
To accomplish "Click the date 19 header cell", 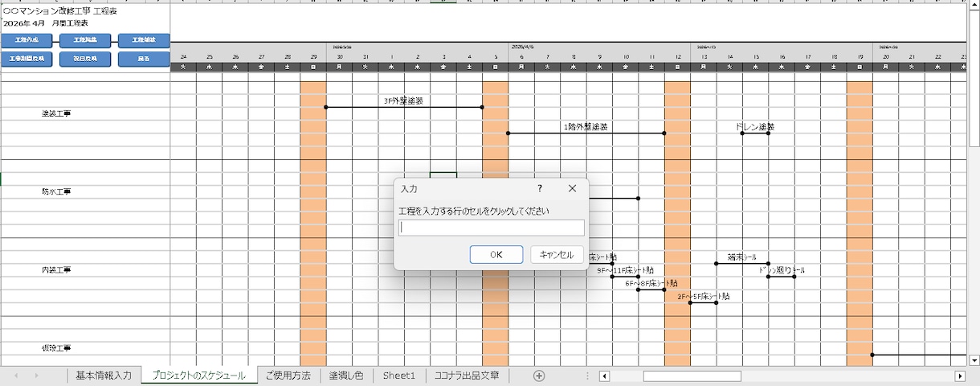I will [860, 57].
